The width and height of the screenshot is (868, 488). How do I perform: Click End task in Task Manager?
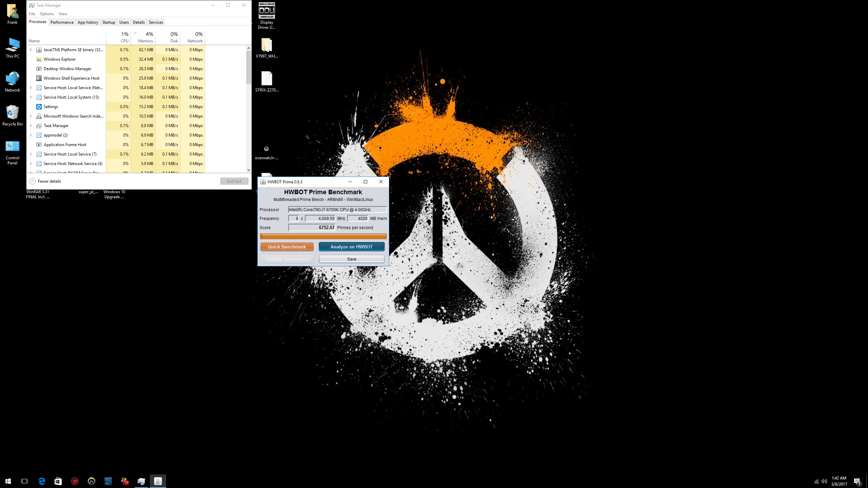tap(234, 181)
